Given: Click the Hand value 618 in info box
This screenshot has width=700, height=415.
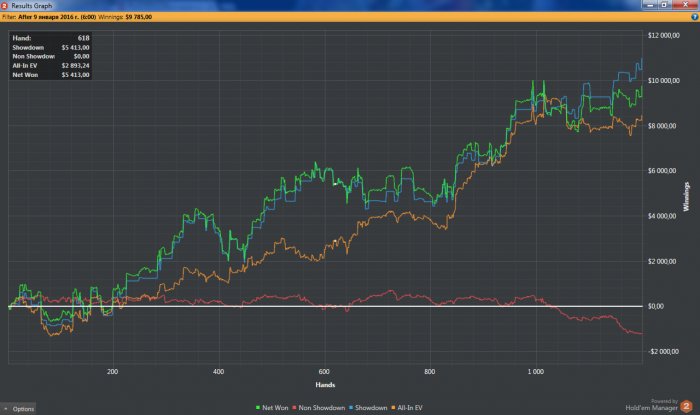Looking at the screenshot, I should (x=83, y=38).
